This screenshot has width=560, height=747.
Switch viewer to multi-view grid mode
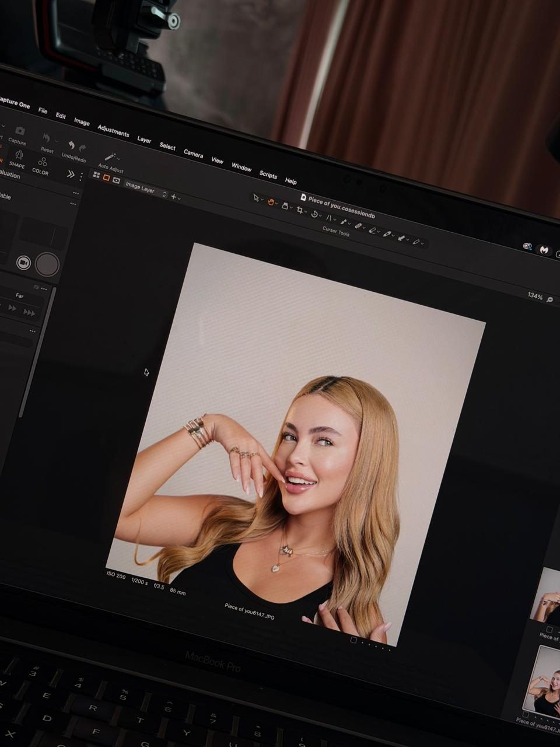97,174
